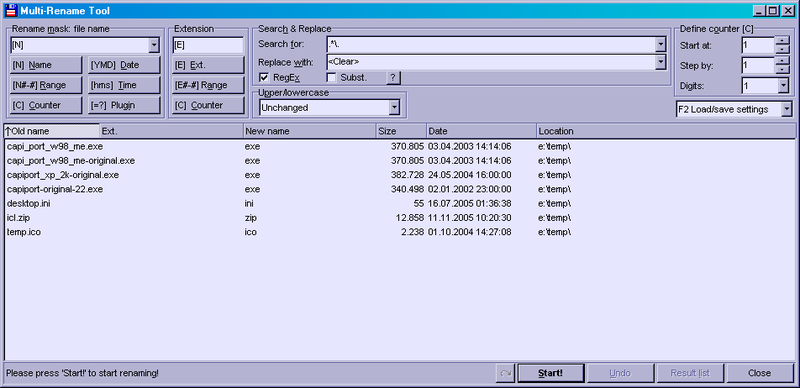Enable the RegEx checkbox
Screen dimensions: 800x388
click(264, 78)
